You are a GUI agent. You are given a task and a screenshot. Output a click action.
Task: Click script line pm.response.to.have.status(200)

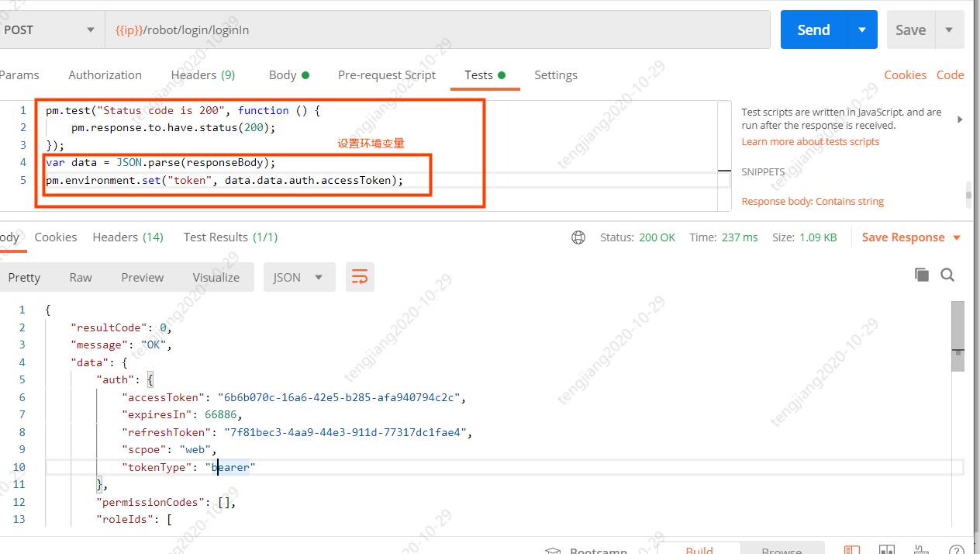click(173, 127)
